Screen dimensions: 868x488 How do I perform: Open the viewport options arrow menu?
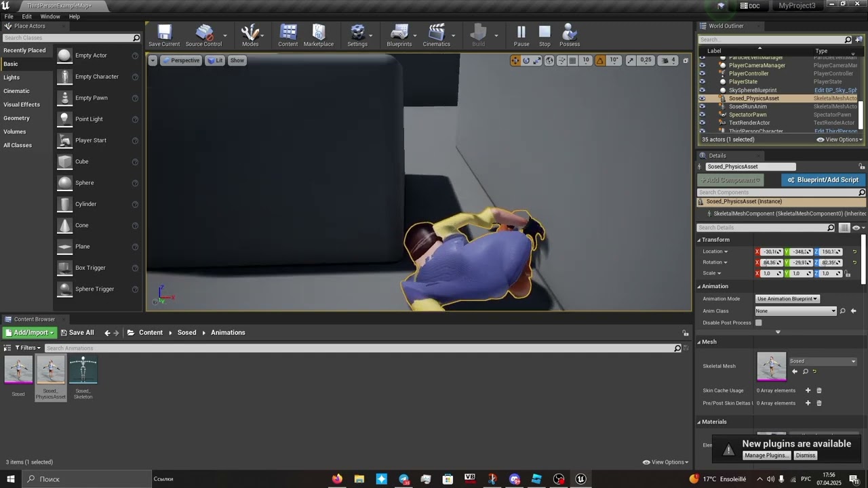(x=153, y=60)
